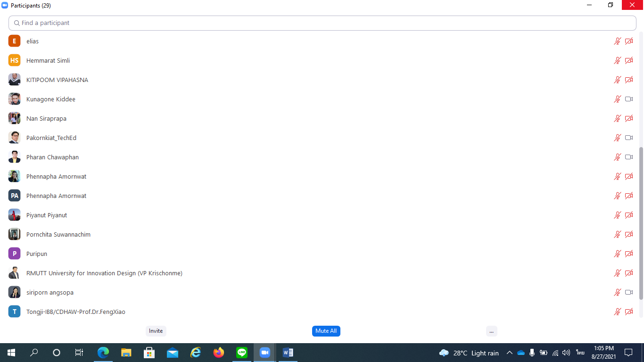Select the RMUTT University for Innovation Design entry
Image resolution: width=644 pixels, height=362 pixels.
(104, 273)
